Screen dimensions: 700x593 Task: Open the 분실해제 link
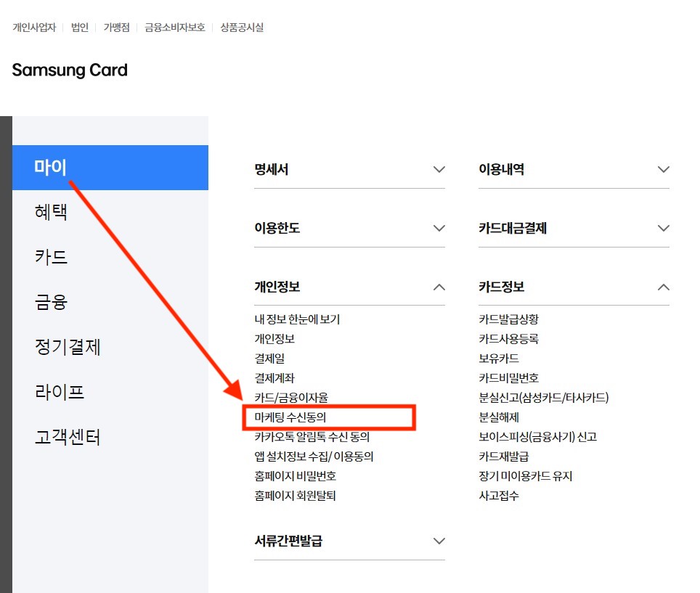pyautogui.click(x=499, y=417)
